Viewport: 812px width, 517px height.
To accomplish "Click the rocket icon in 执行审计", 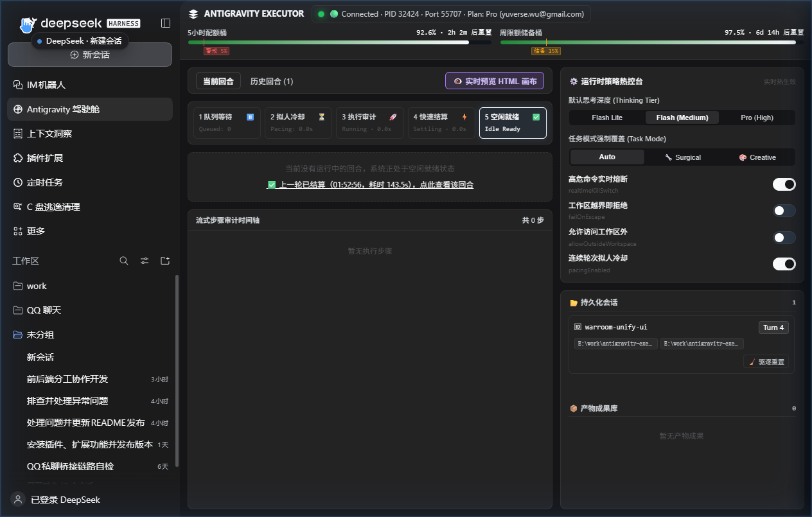I will tap(393, 117).
